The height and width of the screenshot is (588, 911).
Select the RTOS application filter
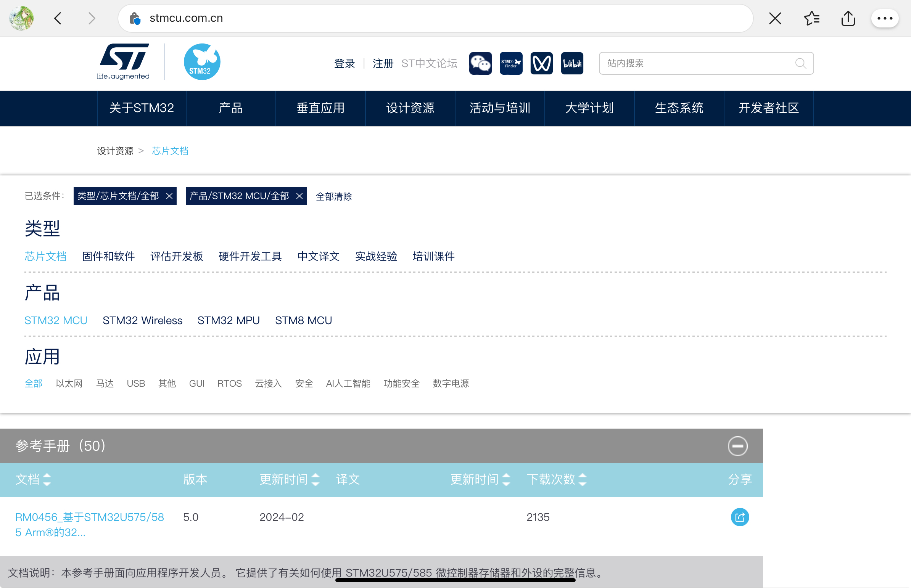tap(230, 383)
